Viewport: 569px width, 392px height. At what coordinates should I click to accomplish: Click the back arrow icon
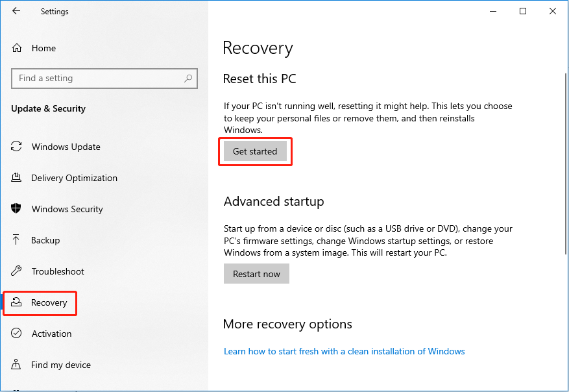pos(16,11)
